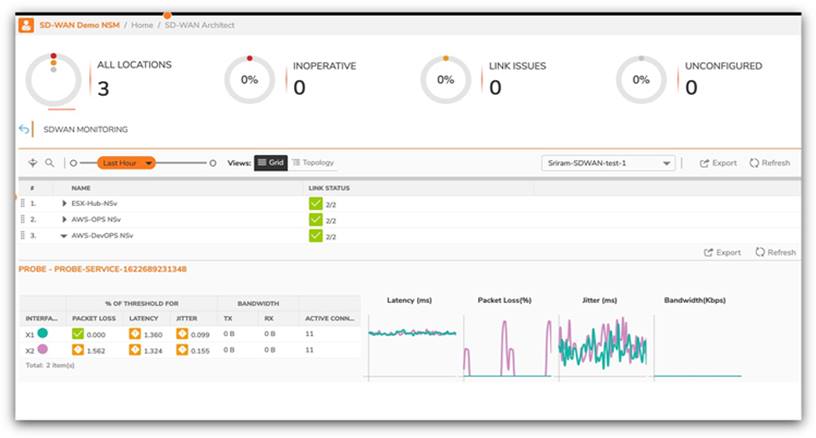The image size is (816, 438).
Task: Click the expand-all arrows icon left of search
Action: pyautogui.click(x=32, y=163)
